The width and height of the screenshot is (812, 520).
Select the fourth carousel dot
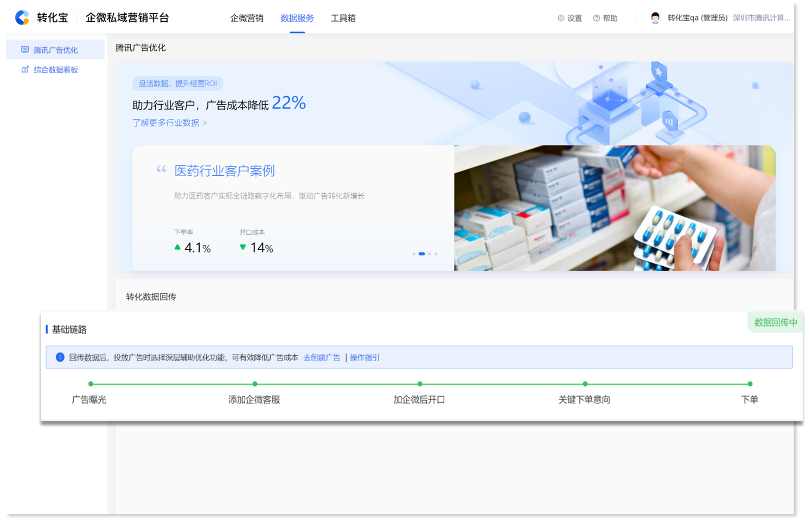[x=436, y=254]
